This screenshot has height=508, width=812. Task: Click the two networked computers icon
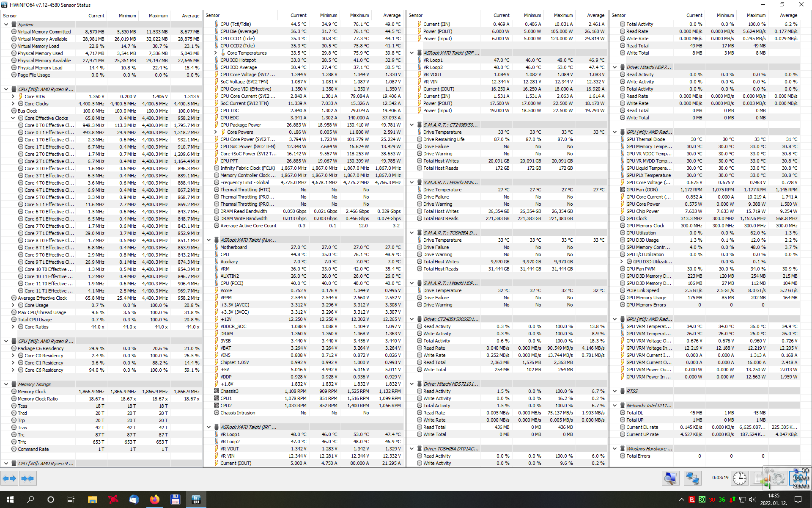(x=692, y=478)
